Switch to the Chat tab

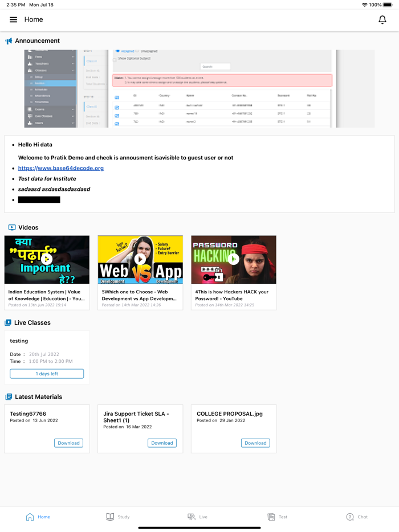click(357, 517)
